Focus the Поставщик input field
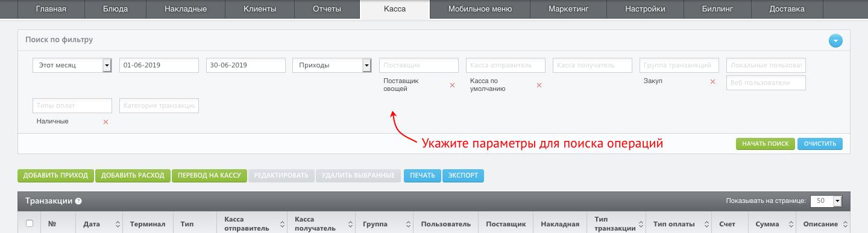The height and width of the screenshot is (233, 868). (419, 65)
